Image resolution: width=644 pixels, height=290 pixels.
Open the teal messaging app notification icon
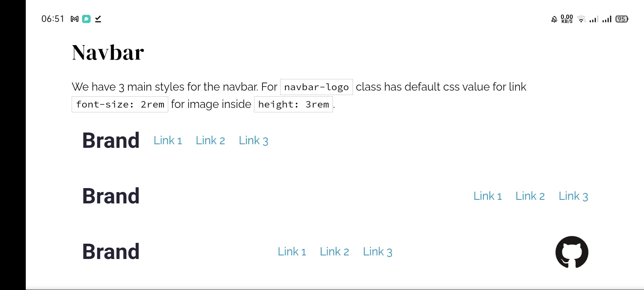(x=86, y=19)
